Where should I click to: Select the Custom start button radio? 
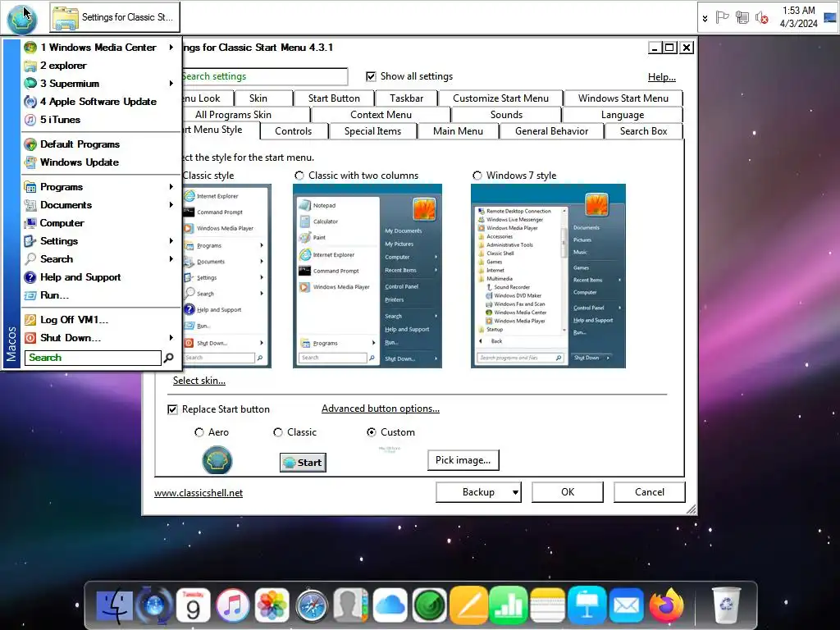tap(372, 432)
